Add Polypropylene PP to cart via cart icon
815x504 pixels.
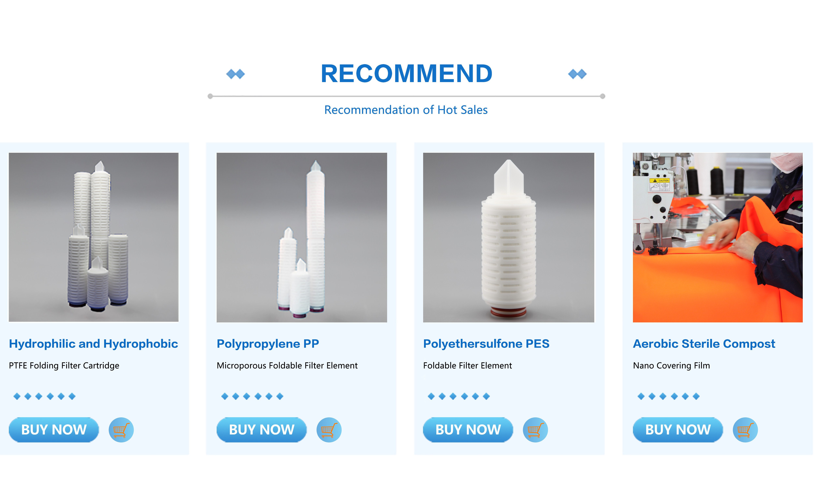[329, 430]
